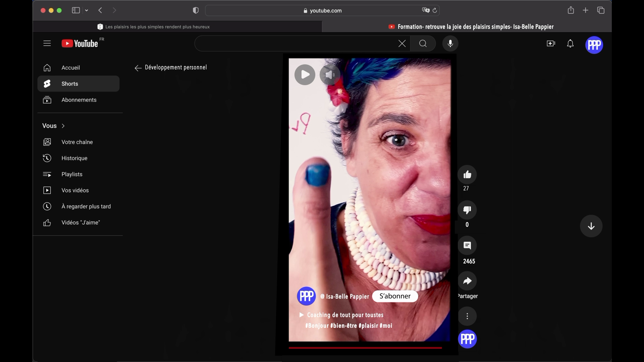Click the like thumbs-up icon
The image size is (644, 362).
click(x=467, y=175)
